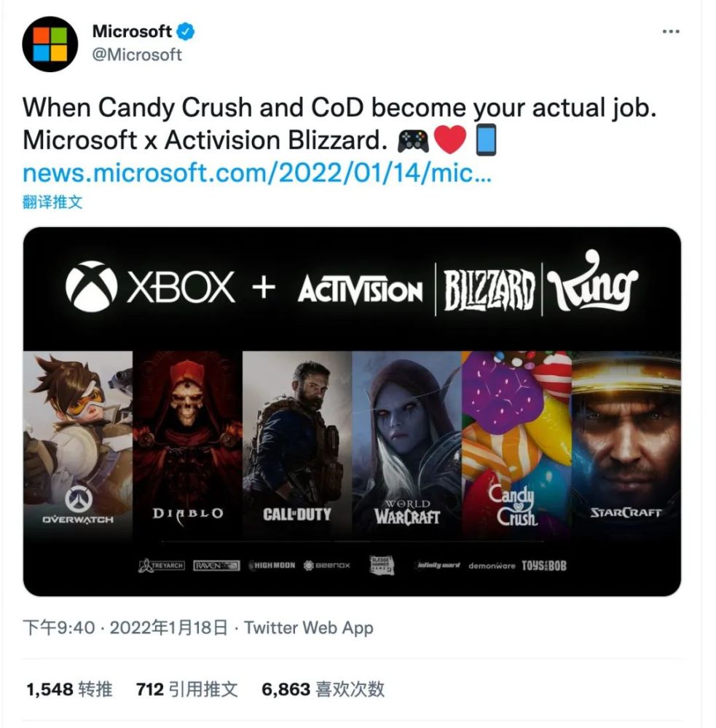View the 6,863 喜欢次数 likes list
Screen dimensions: 716x728
pyautogui.click(x=323, y=689)
